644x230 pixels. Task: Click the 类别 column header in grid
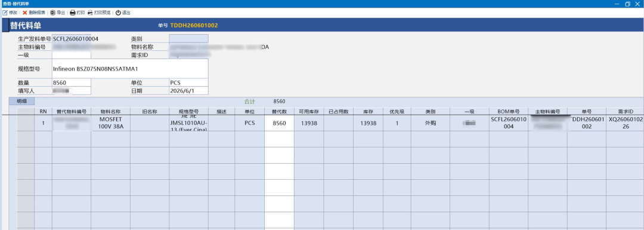click(x=431, y=112)
